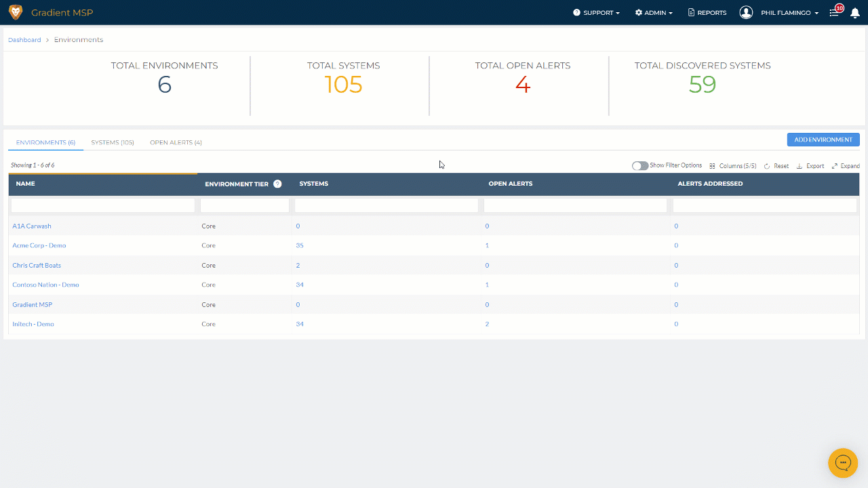The width and height of the screenshot is (868, 488).
Task: Open the Gradient MSP environment row link
Action: (x=33, y=304)
